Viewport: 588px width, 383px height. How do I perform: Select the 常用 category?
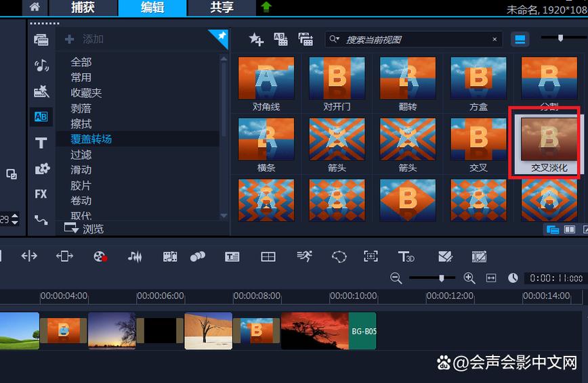click(x=81, y=77)
